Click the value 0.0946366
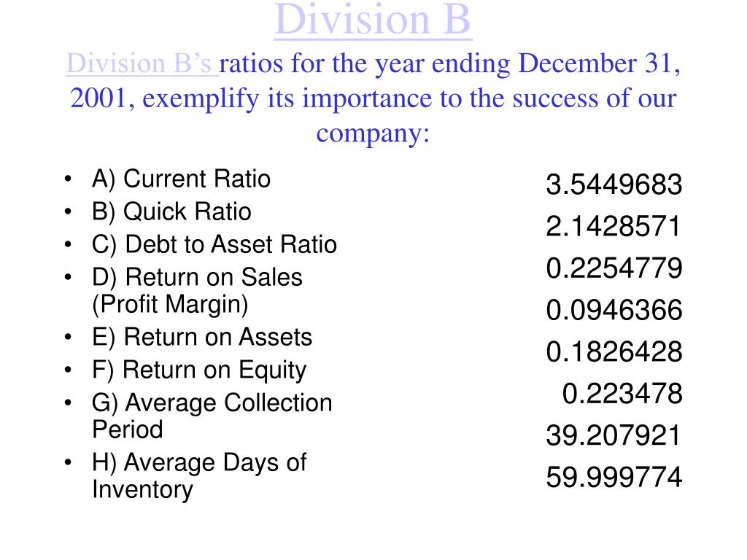747x560 pixels. [614, 310]
